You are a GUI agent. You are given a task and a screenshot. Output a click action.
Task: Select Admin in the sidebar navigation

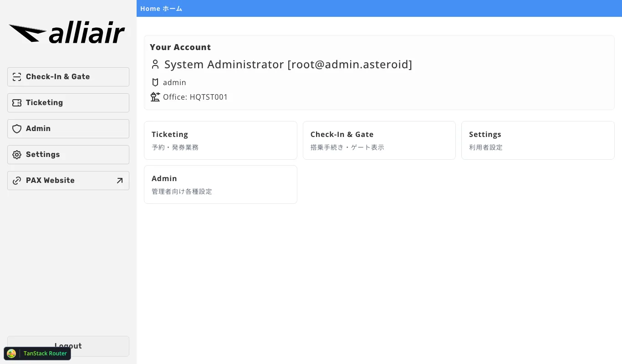pyautogui.click(x=68, y=129)
